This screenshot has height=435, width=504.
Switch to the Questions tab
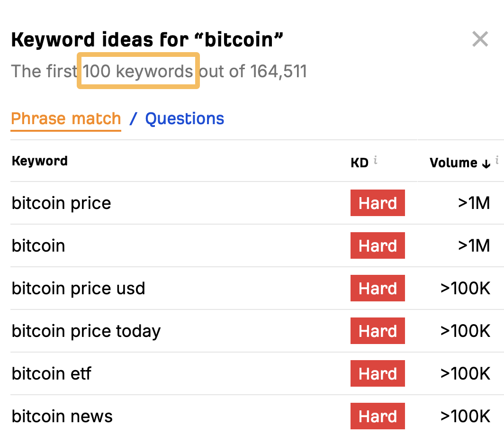click(185, 118)
